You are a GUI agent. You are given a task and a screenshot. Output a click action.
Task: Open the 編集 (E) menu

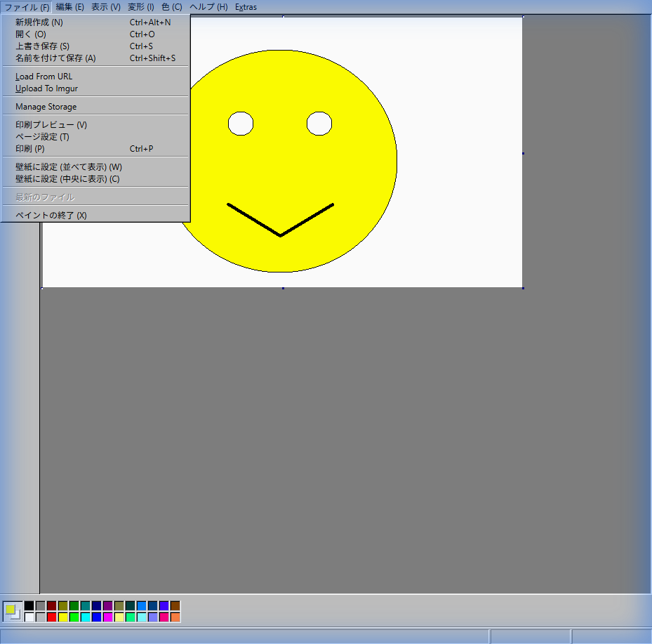[x=69, y=7]
